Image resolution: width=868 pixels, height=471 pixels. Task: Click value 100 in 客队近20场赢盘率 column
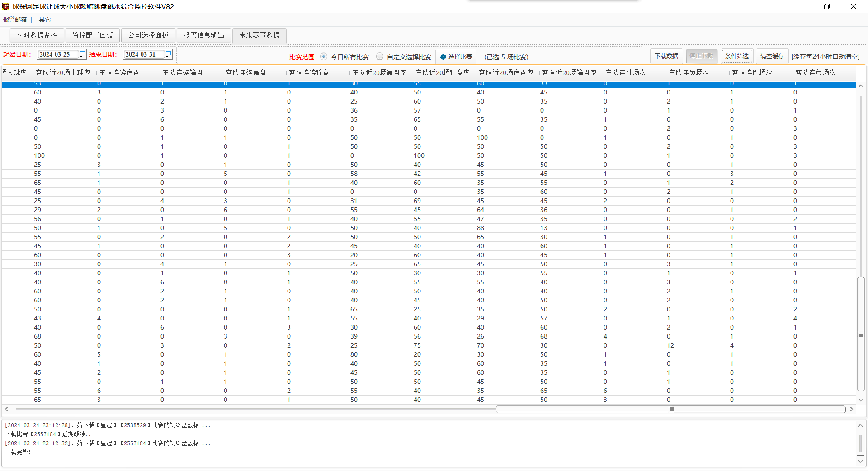(x=482, y=137)
